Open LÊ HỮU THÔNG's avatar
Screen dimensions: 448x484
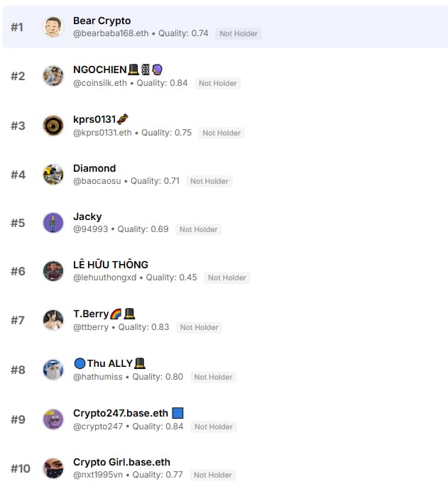click(x=53, y=271)
